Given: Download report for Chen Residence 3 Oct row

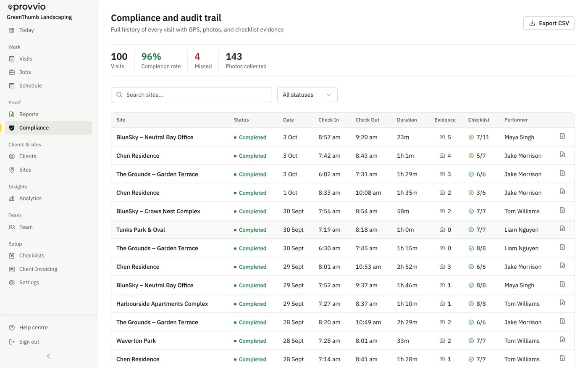Looking at the screenshot, I should click(562, 154).
